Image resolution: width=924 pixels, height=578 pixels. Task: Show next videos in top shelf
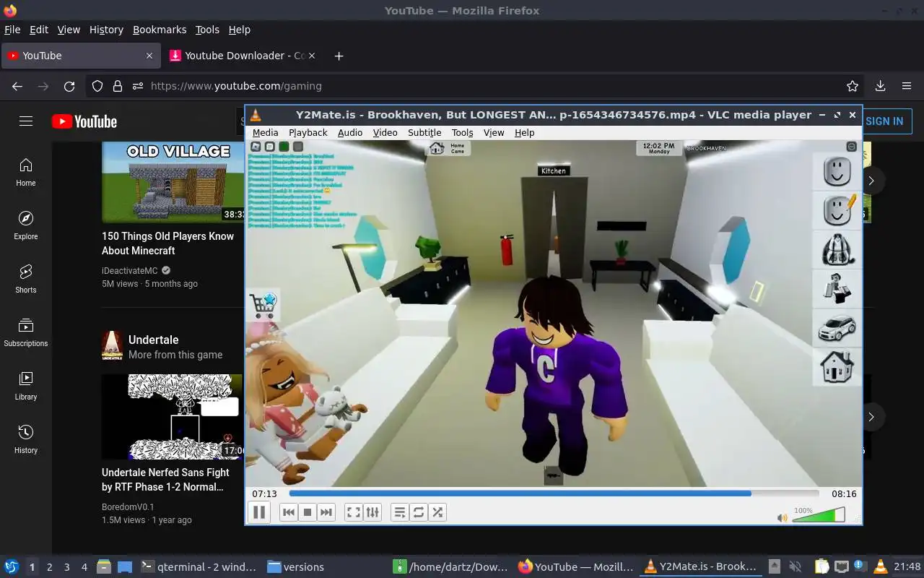click(871, 181)
